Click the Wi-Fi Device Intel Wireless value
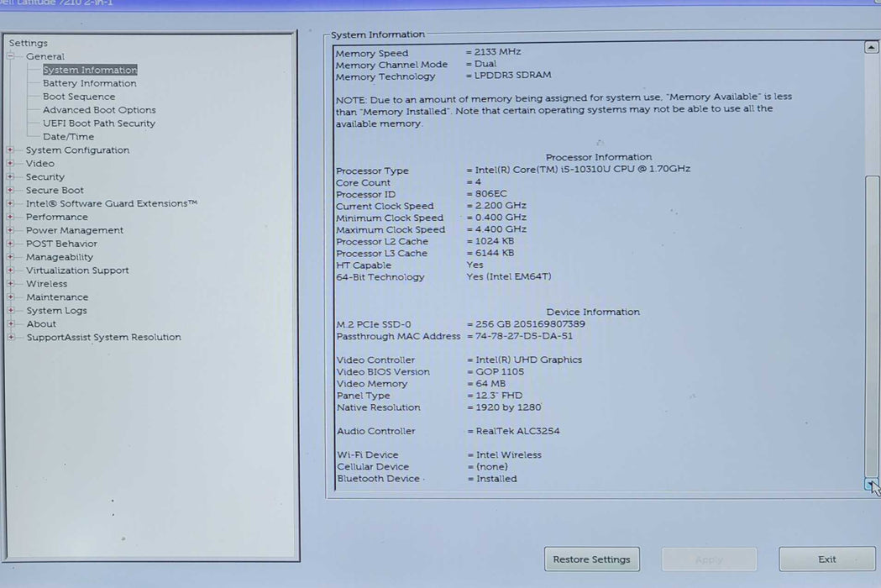The height and width of the screenshot is (588, 881). coord(508,454)
